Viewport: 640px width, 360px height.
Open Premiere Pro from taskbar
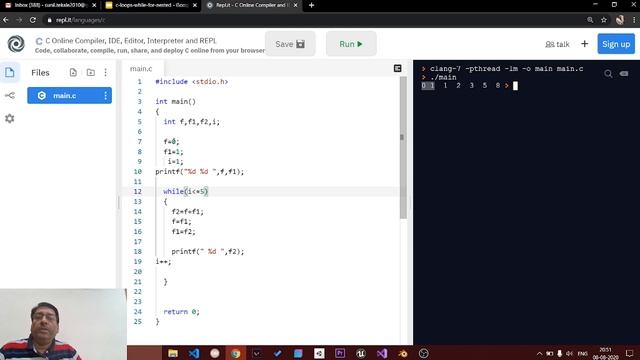340,353
